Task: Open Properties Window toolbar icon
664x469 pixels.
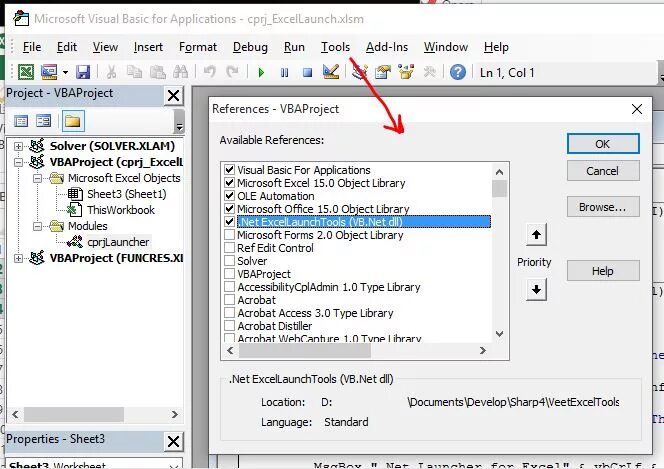Action: (x=383, y=72)
